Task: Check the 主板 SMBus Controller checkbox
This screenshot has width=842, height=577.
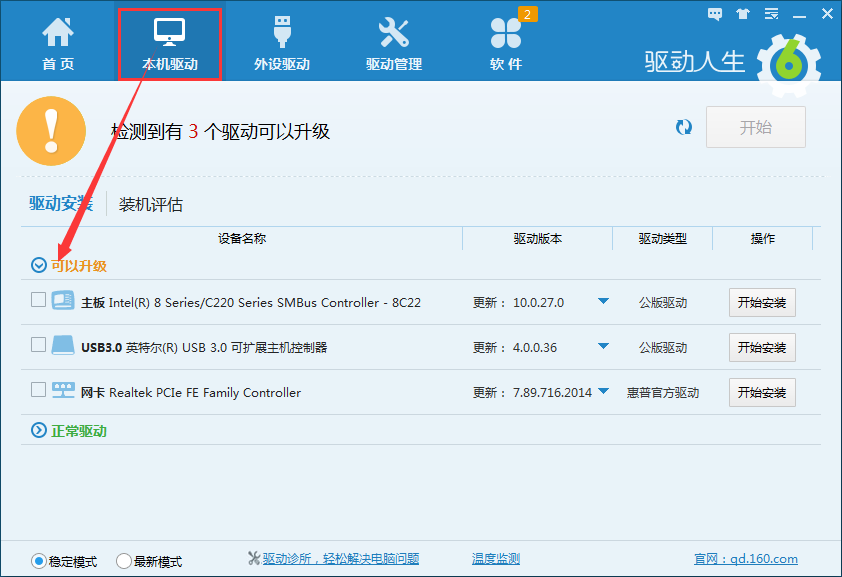Action: click(x=38, y=300)
